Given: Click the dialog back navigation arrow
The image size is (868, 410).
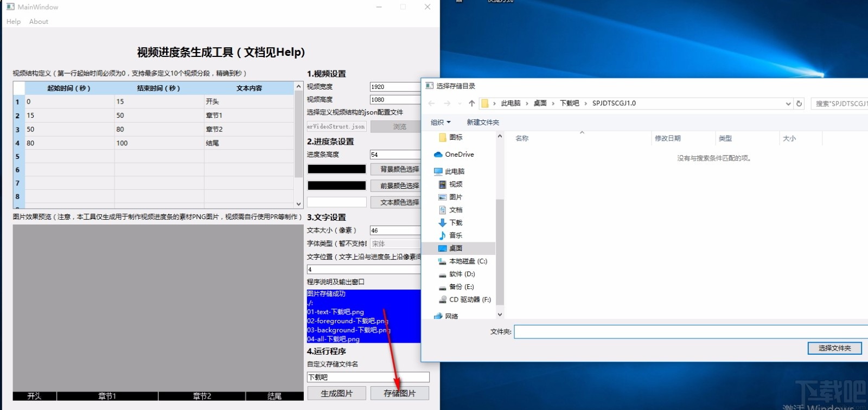Looking at the screenshot, I should [432, 103].
